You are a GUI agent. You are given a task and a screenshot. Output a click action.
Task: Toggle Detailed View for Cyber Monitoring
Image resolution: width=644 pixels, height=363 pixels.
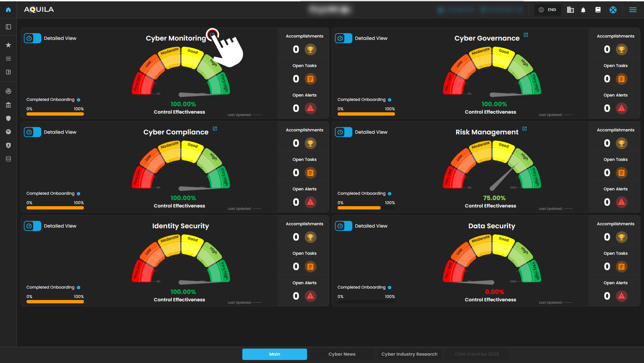33,38
